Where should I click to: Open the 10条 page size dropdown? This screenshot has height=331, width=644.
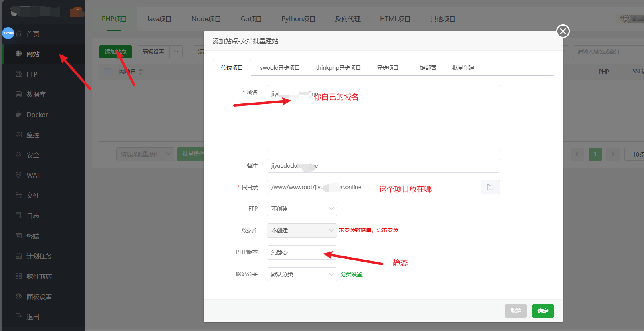[635, 154]
